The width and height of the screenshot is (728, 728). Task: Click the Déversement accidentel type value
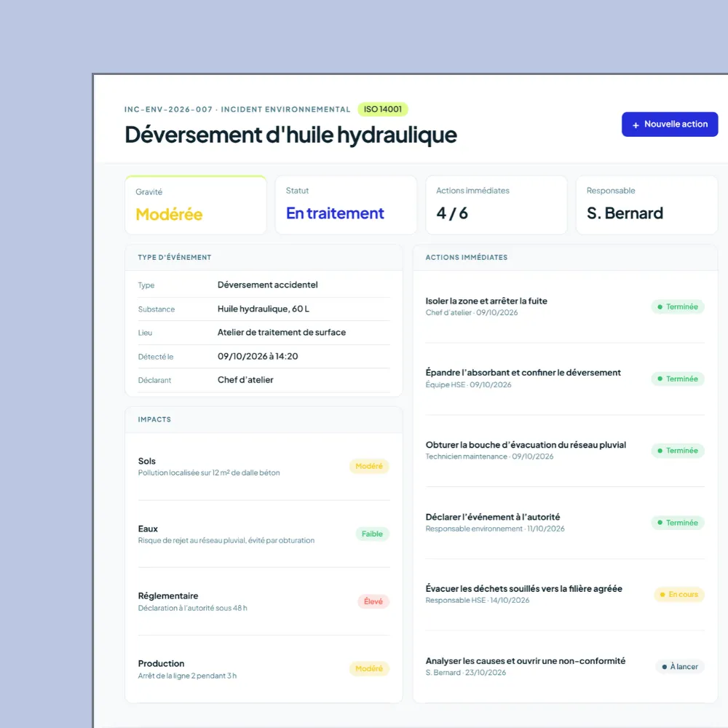[267, 285]
